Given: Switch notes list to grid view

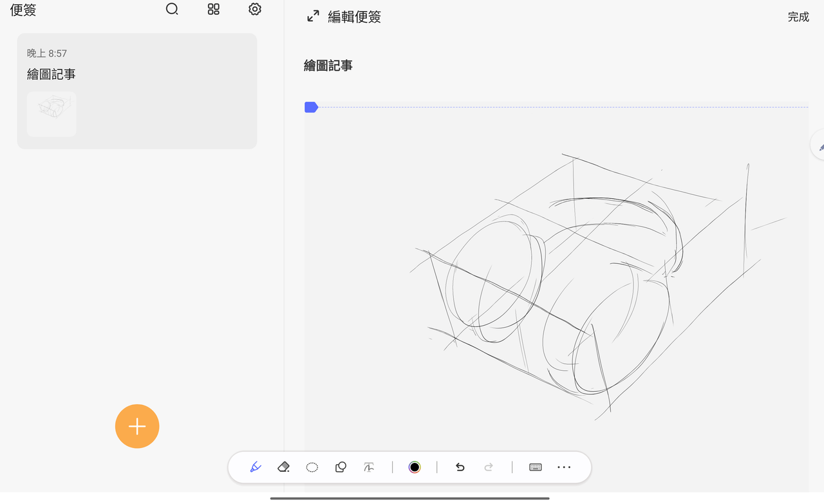Looking at the screenshot, I should [214, 9].
